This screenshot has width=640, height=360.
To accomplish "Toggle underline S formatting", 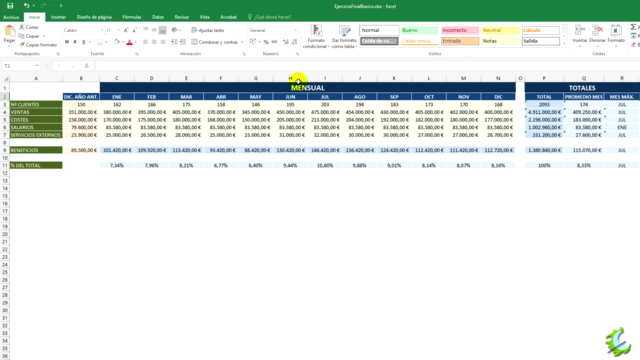I will pos(84,42).
